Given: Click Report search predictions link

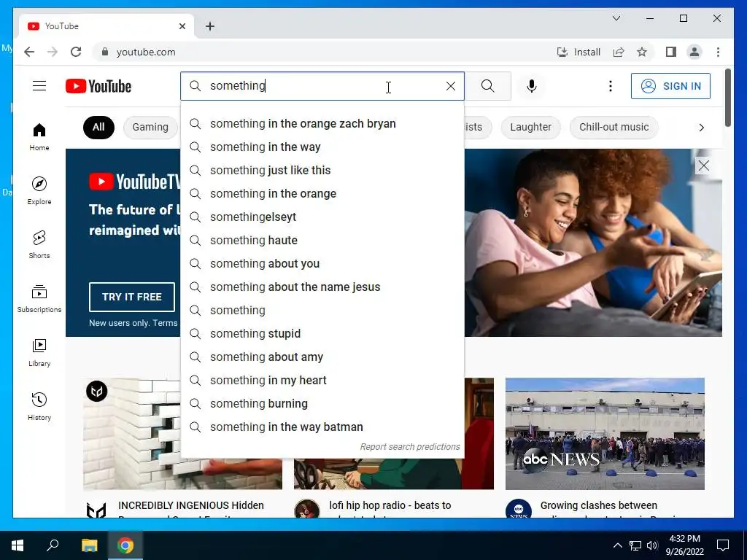Looking at the screenshot, I should pyautogui.click(x=410, y=447).
